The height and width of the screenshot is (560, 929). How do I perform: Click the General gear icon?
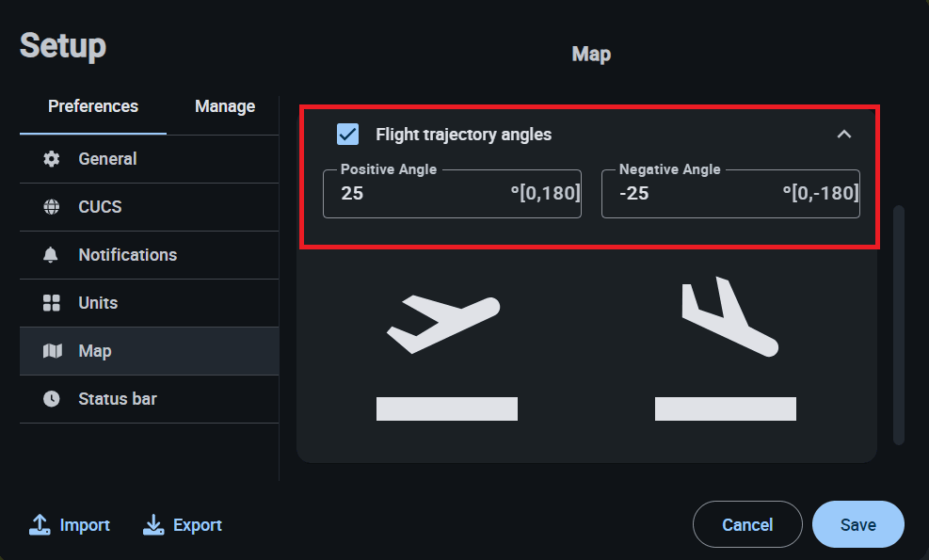pyautogui.click(x=52, y=159)
